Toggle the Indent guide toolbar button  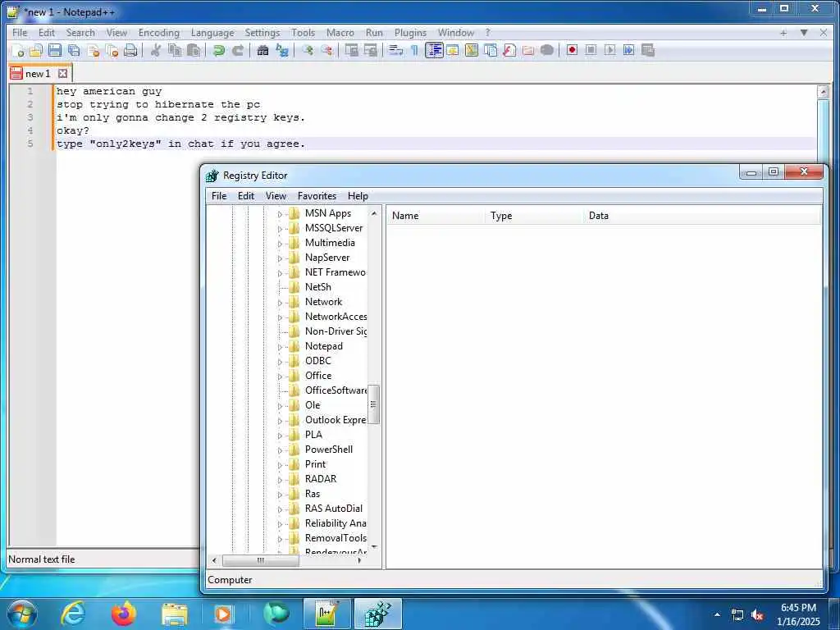pos(434,50)
